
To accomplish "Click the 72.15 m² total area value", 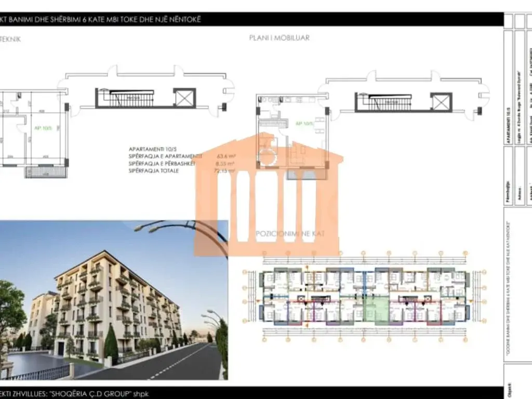I will [225, 170].
